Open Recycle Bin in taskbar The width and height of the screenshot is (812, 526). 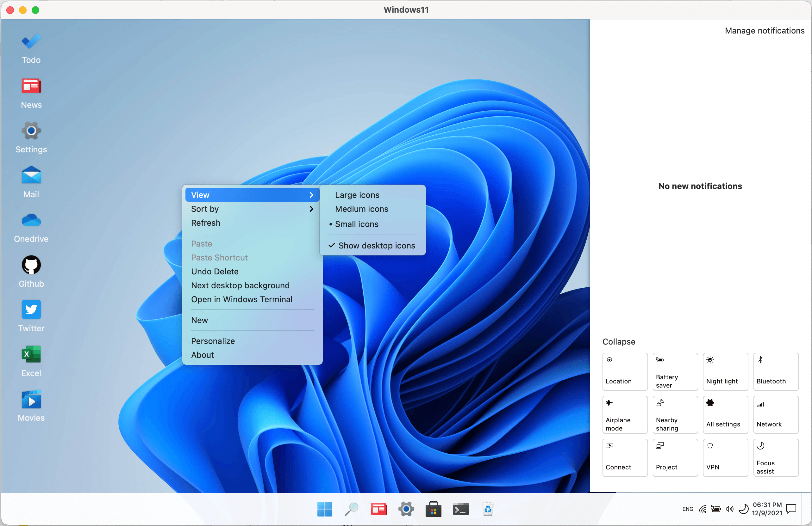(x=488, y=509)
